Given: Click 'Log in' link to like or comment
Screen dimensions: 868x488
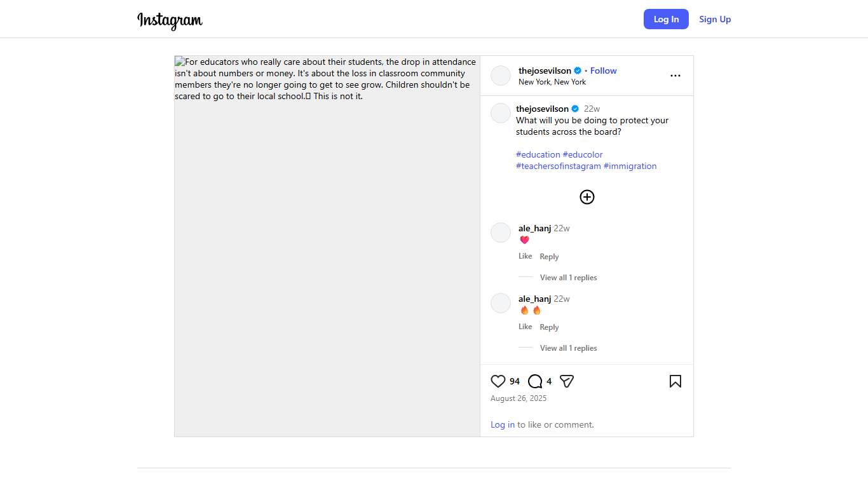Looking at the screenshot, I should tap(502, 424).
